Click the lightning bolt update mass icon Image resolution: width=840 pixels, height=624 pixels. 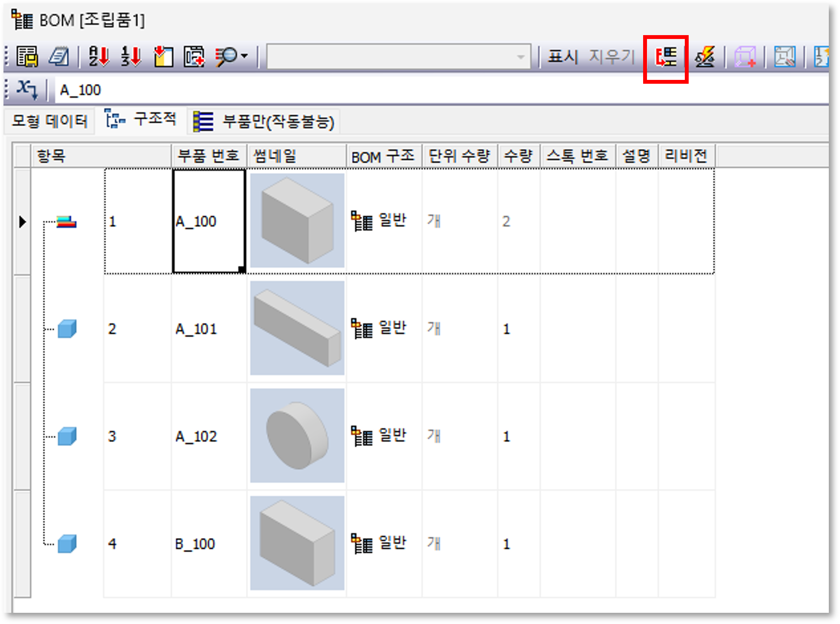pos(705,57)
